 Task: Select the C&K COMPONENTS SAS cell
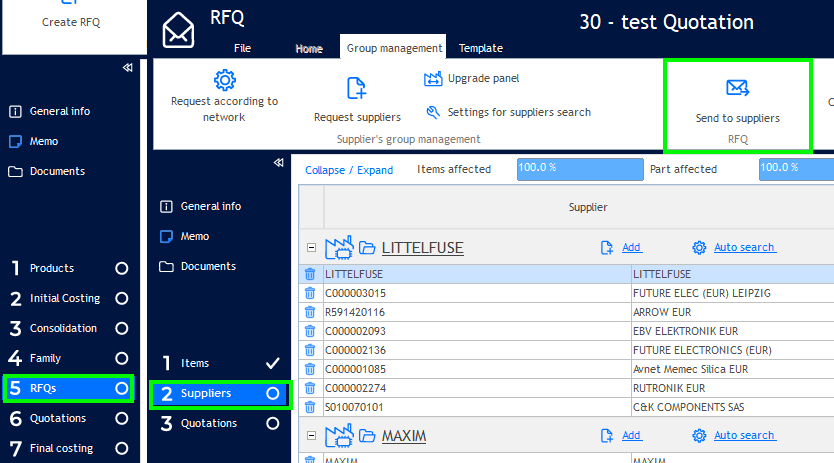[x=732, y=408]
